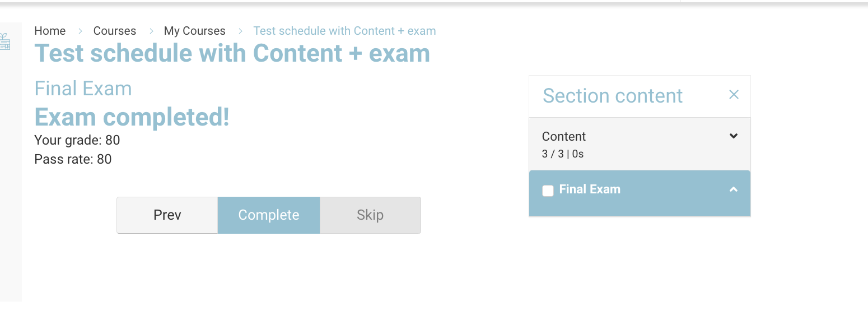Click the "Exam completed!" heading
The width and height of the screenshot is (868, 315).
[132, 117]
